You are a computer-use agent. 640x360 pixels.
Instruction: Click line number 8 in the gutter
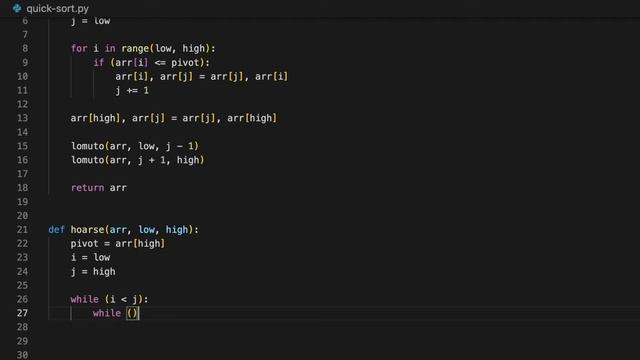tap(25, 49)
